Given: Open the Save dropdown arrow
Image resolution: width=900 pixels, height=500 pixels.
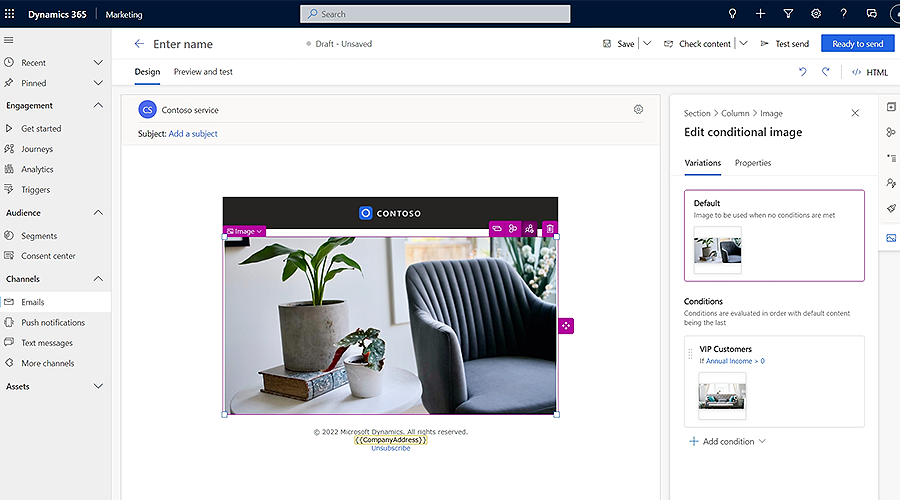Looking at the screenshot, I should pos(647,44).
